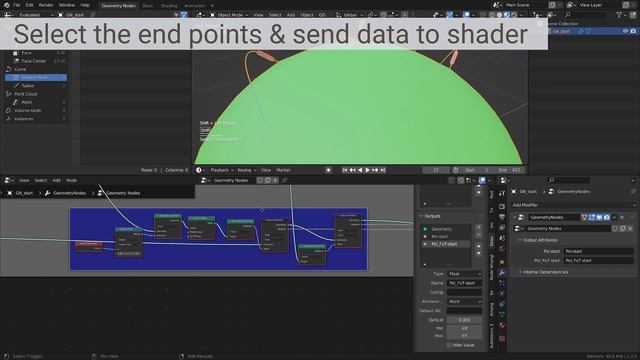Viewport: 640px width, 360px height.
Task: Open the modifier extra options dropdown arrow
Action: point(614,217)
